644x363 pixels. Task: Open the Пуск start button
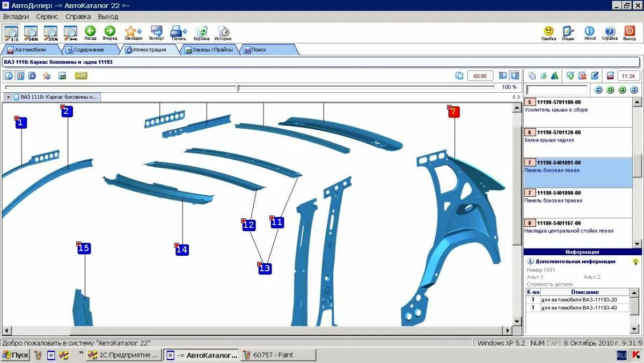click(15, 355)
